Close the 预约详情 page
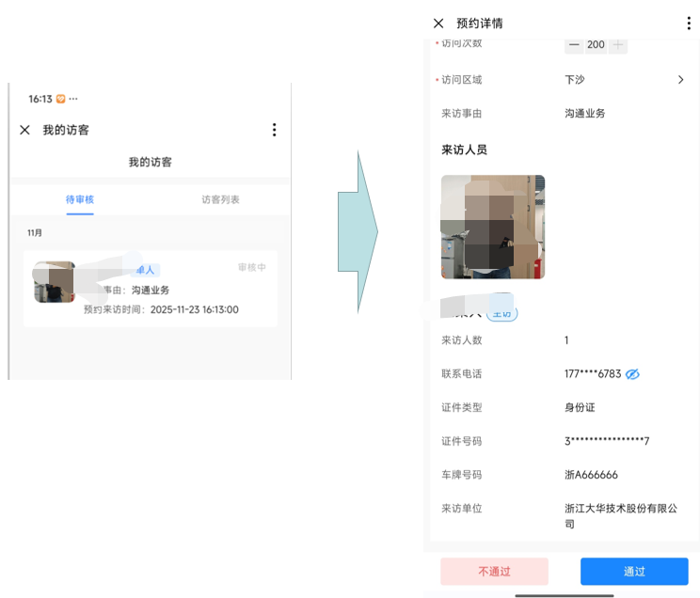Screen dimensions: 700x598 [438, 24]
